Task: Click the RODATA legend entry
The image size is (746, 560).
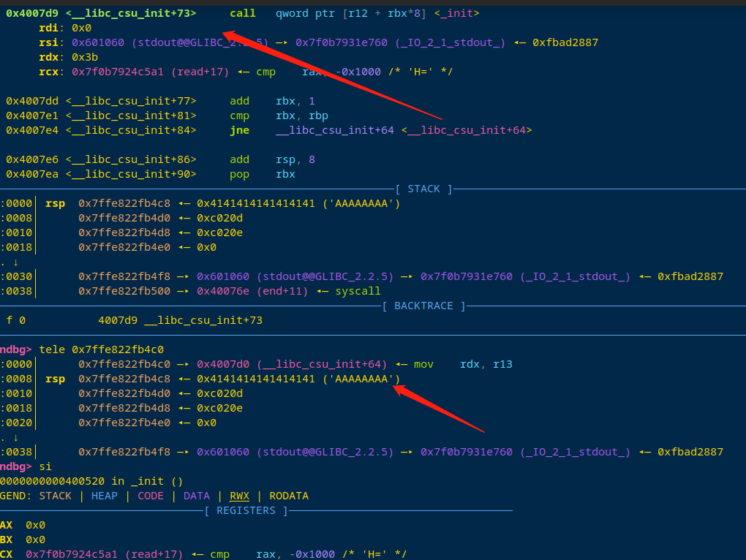Action: coord(288,496)
